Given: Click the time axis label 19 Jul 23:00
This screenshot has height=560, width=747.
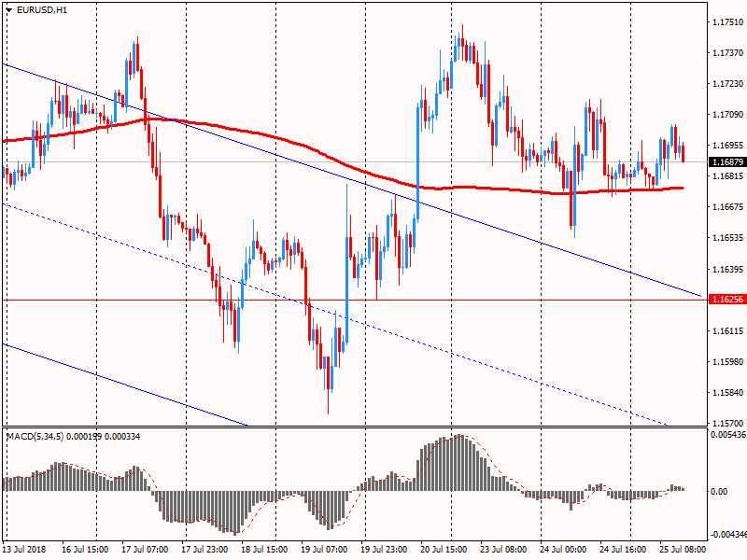Looking at the screenshot, I should tap(384, 550).
